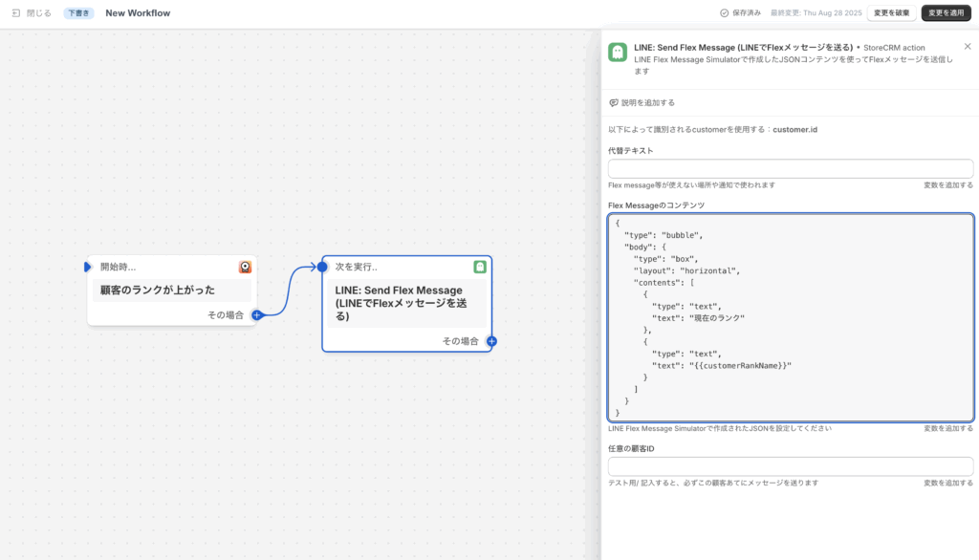Add variable link under 代替テキスト field
The image size is (979, 560).
(948, 185)
